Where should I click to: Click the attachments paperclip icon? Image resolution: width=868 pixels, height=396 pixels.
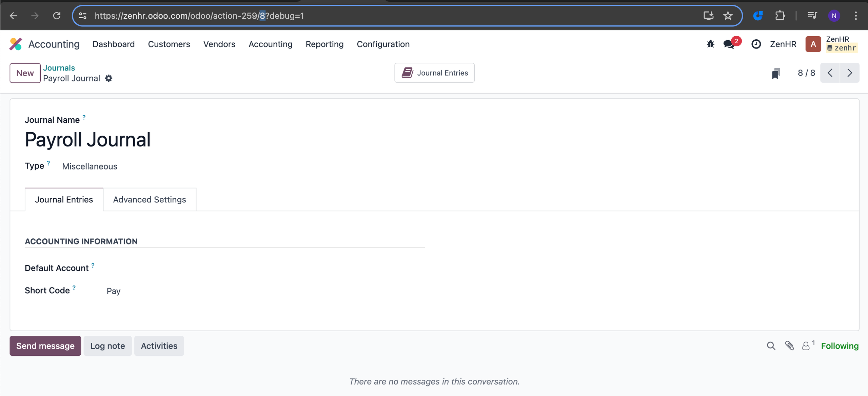pyautogui.click(x=789, y=346)
